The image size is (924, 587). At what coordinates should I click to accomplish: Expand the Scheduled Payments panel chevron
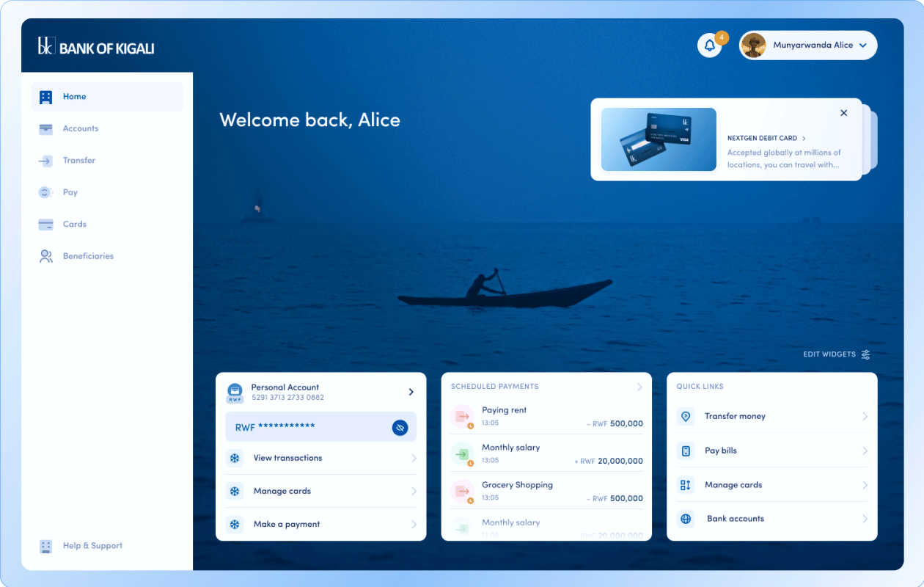(x=639, y=386)
